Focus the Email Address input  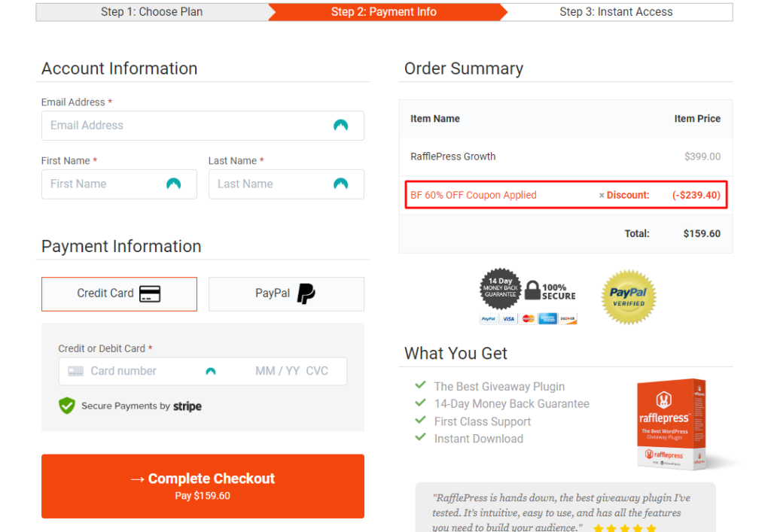[x=203, y=125]
